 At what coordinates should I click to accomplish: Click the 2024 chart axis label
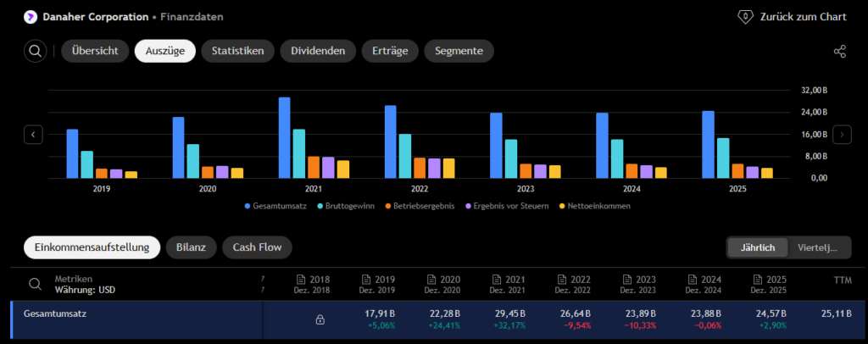point(632,189)
